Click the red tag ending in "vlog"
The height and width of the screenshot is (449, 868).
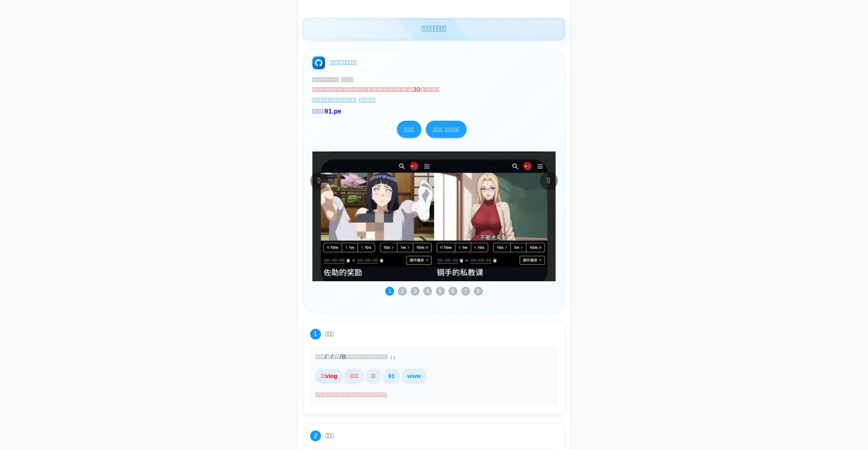coord(329,376)
